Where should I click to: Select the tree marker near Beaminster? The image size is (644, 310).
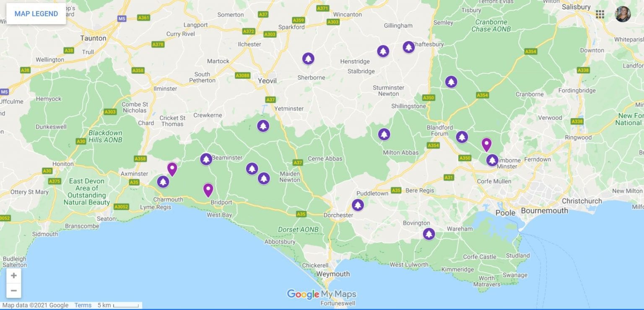click(206, 159)
